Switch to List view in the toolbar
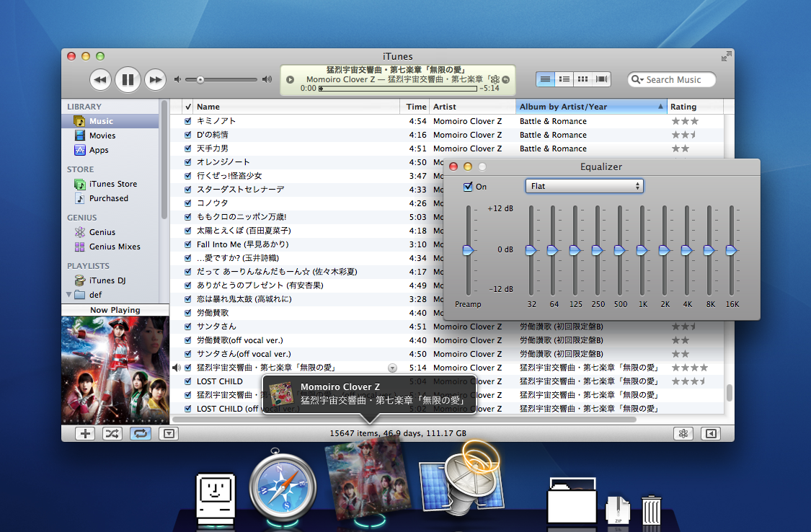 [546, 79]
